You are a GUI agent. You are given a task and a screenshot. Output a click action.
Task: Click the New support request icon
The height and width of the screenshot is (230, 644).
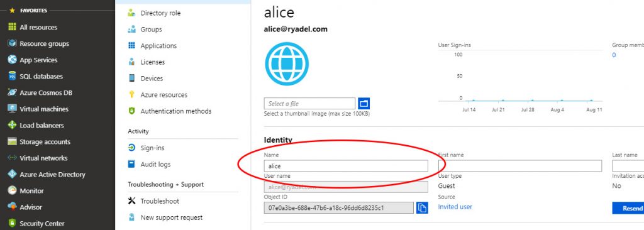131,217
